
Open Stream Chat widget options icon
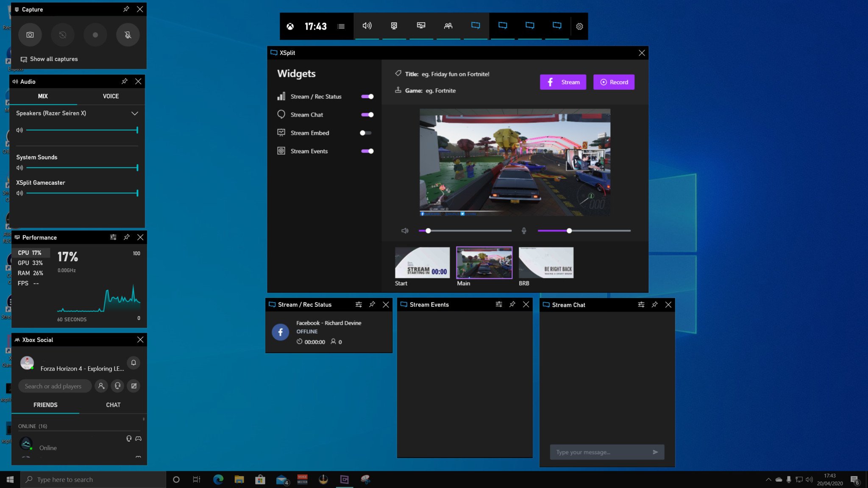pos(641,305)
